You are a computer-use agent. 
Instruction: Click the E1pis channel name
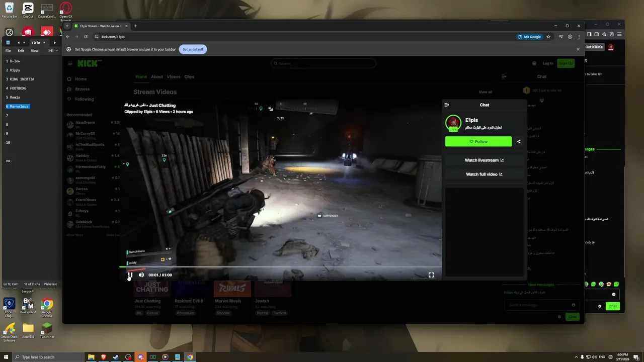pyautogui.click(x=471, y=120)
